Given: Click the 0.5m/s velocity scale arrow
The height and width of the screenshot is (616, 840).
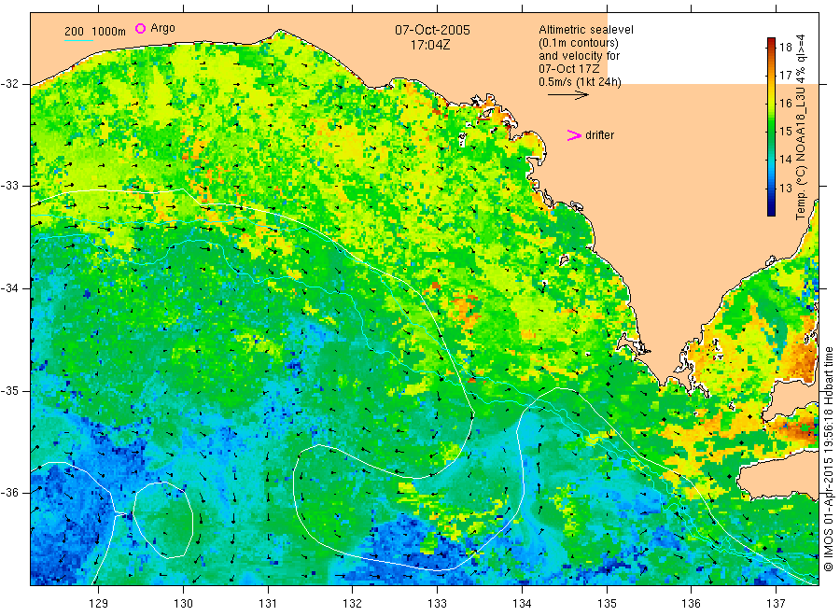Looking at the screenshot, I should coord(567,95).
